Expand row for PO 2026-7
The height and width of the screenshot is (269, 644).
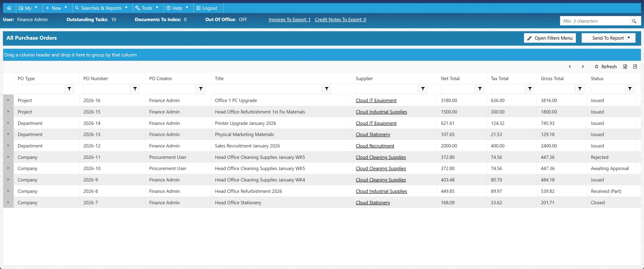(x=8, y=202)
